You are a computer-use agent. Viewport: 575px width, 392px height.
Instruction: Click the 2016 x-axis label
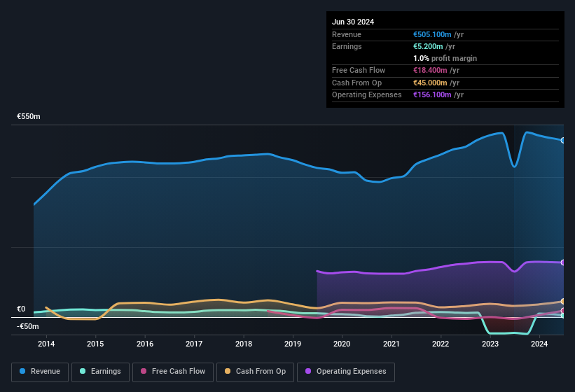click(x=145, y=344)
